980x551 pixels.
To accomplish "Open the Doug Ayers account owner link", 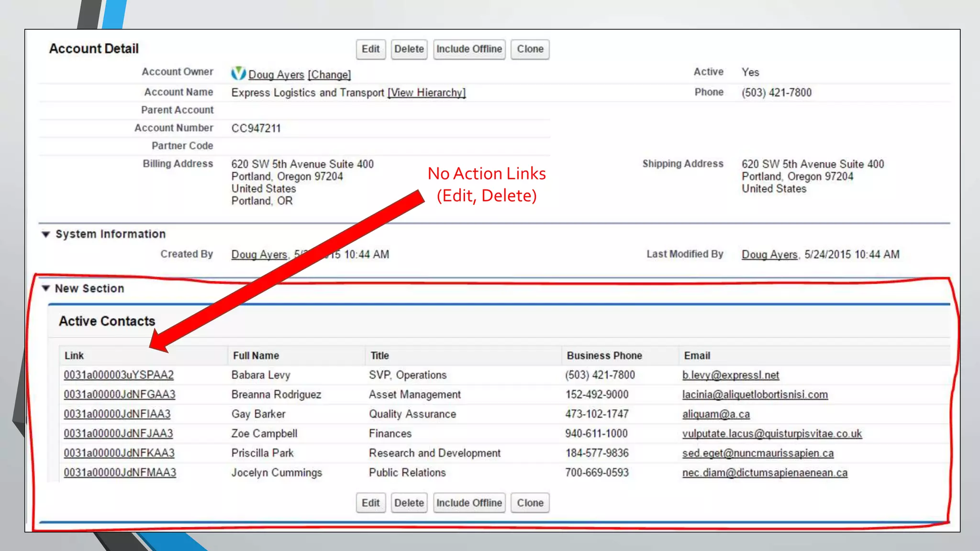I will (x=276, y=75).
